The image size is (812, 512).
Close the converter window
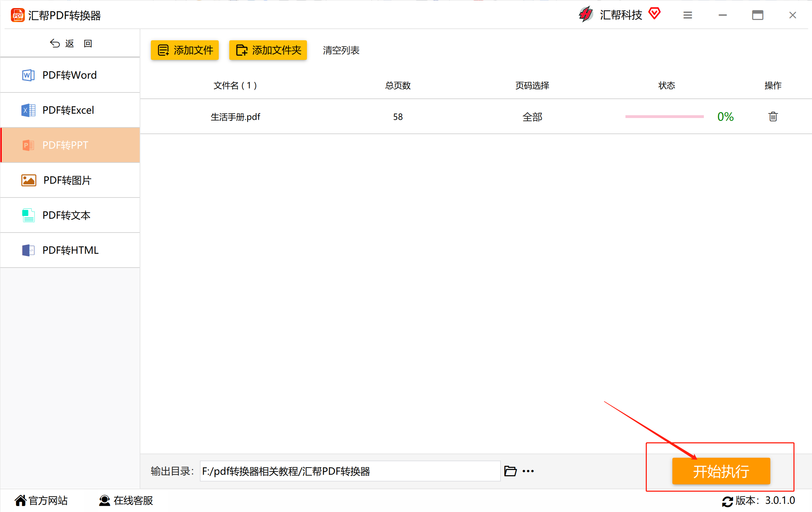(793, 15)
